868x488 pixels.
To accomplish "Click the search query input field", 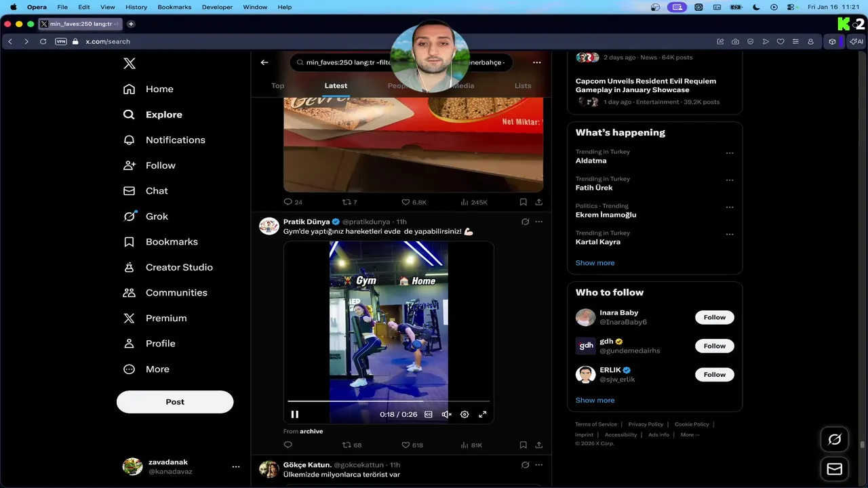I will pyautogui.click(x=401, y=62).
